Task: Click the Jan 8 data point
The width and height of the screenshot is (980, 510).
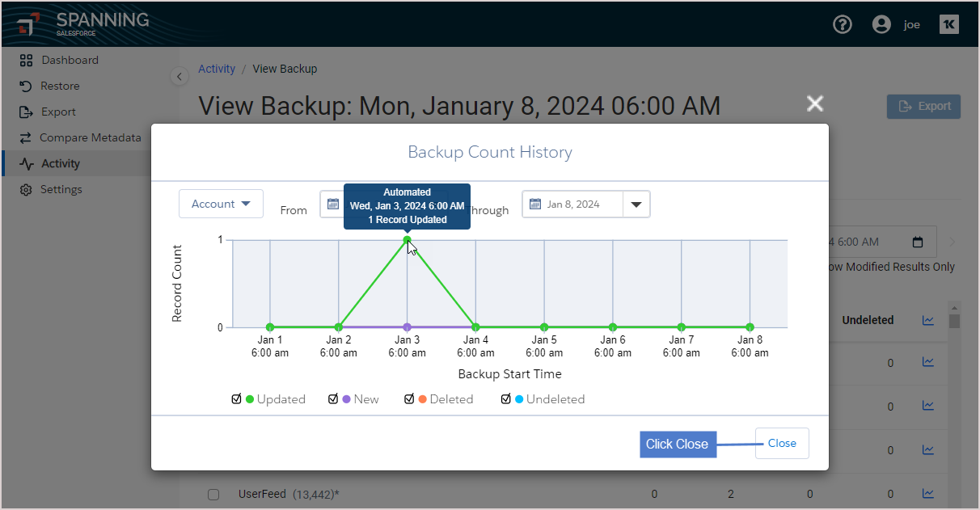Action: click(x=750, y=327)
